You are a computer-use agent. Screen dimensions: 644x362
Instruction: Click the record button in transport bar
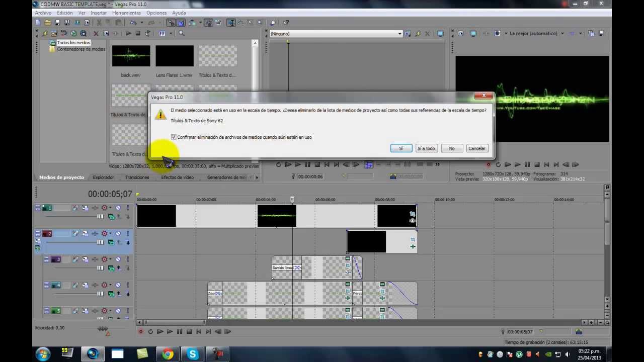[141, 331]
